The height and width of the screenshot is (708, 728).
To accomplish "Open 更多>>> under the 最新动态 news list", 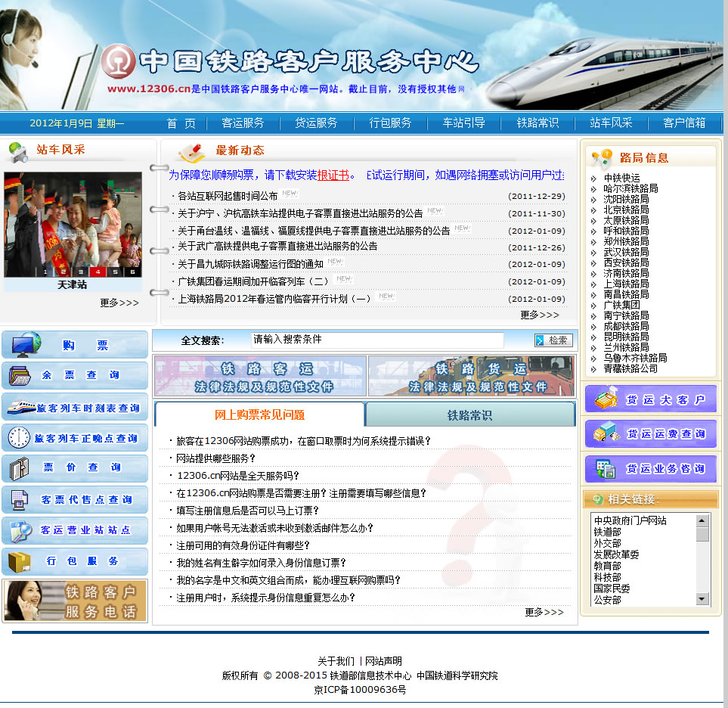I will (540, 315).
